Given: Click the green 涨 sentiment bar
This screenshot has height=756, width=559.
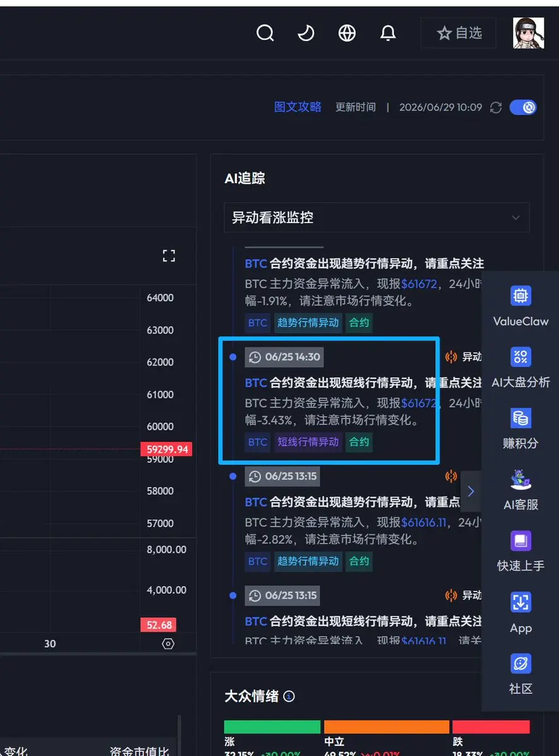Looking at the screenshot, I should [x=272, y=727].
